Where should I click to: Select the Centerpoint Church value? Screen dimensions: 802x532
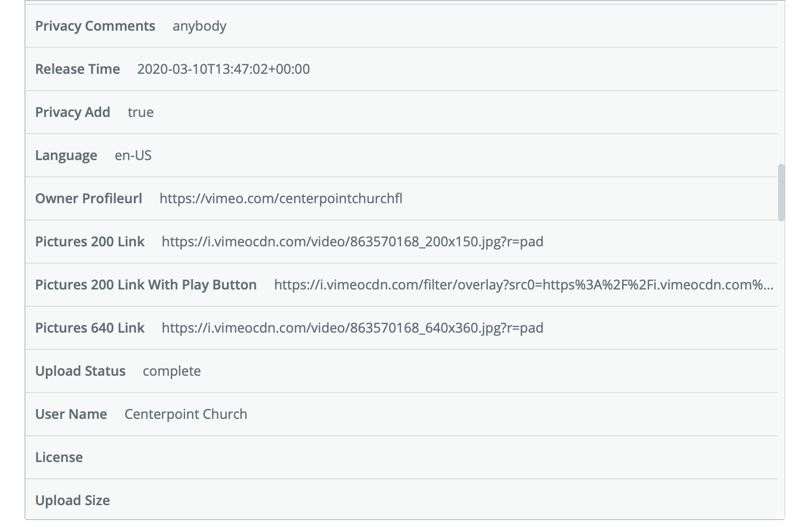coord(186,414)
